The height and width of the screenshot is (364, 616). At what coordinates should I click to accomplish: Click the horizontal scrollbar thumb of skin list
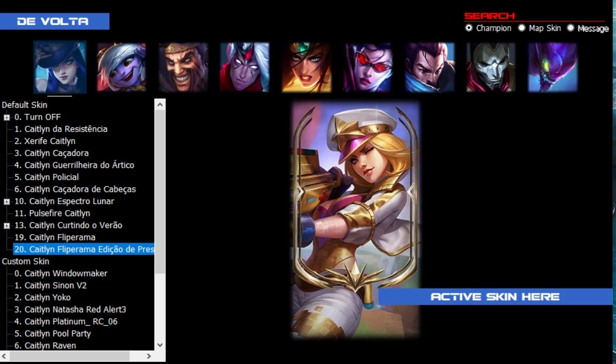70,356
